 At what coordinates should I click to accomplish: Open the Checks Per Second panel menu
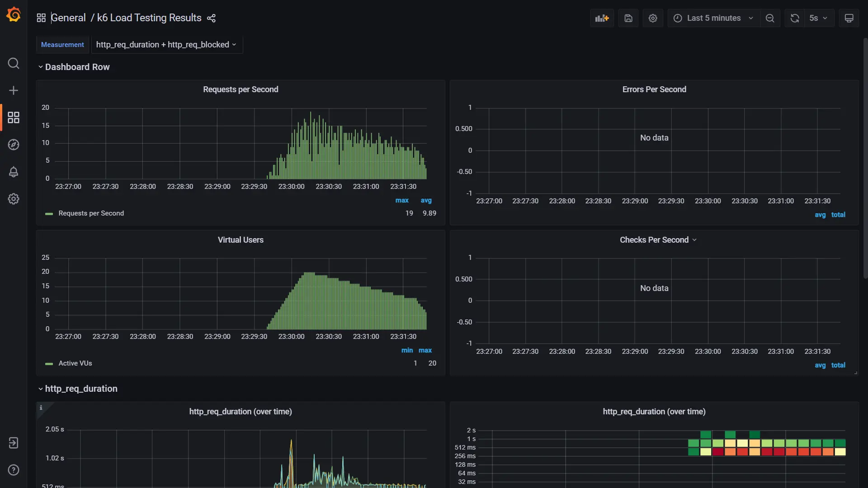tap(658, 240)
